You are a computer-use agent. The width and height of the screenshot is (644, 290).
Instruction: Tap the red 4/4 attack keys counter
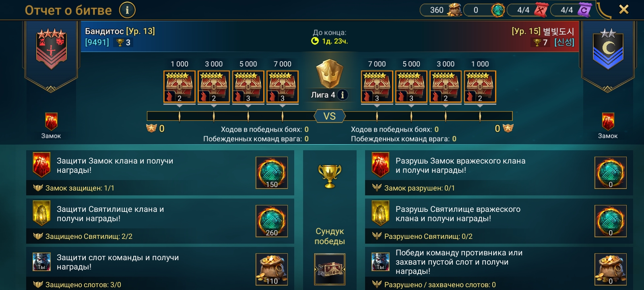click(x=528, y=10)
